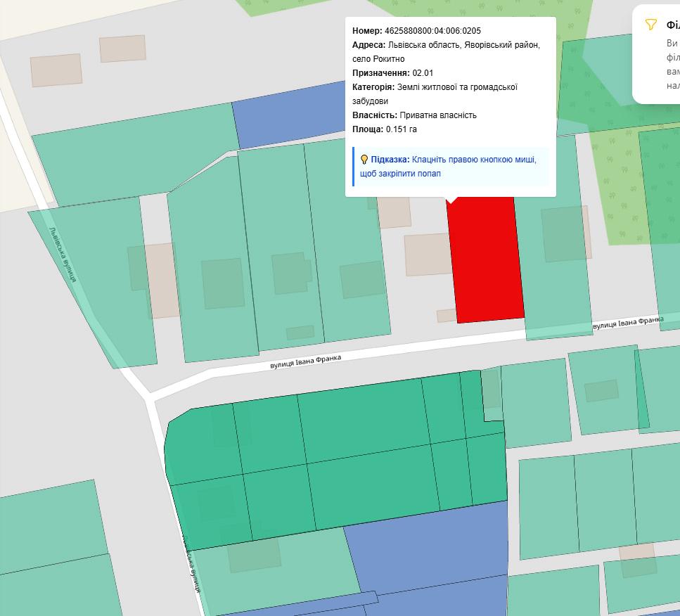Select large blue parcel in lower middle
Image resolution: width=680 pixels, height=616 pixels.
point(434,551)
